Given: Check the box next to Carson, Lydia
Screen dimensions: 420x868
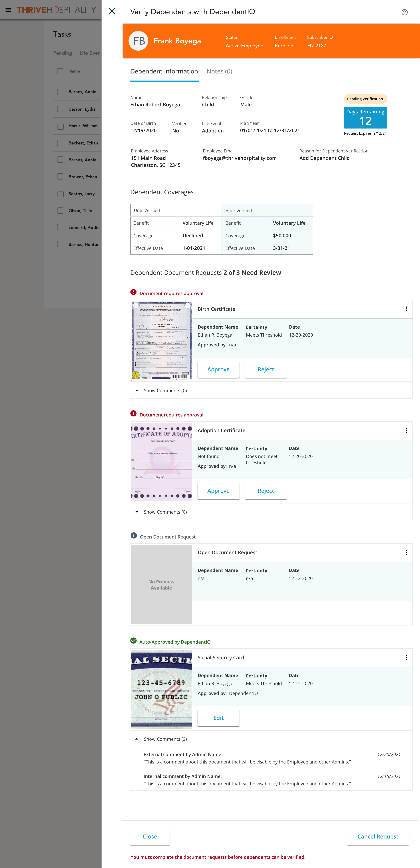Looking at the screenshot, I should pos(60,109).
